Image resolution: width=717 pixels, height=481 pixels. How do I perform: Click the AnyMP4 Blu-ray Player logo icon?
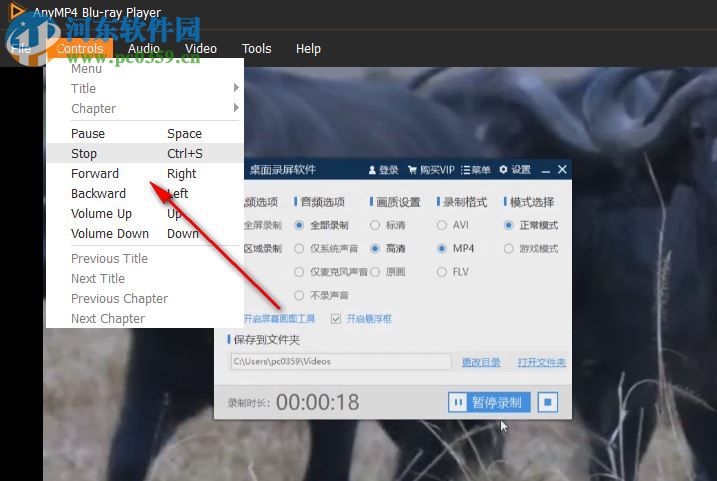pyautogui.click(x=16, y=10)
